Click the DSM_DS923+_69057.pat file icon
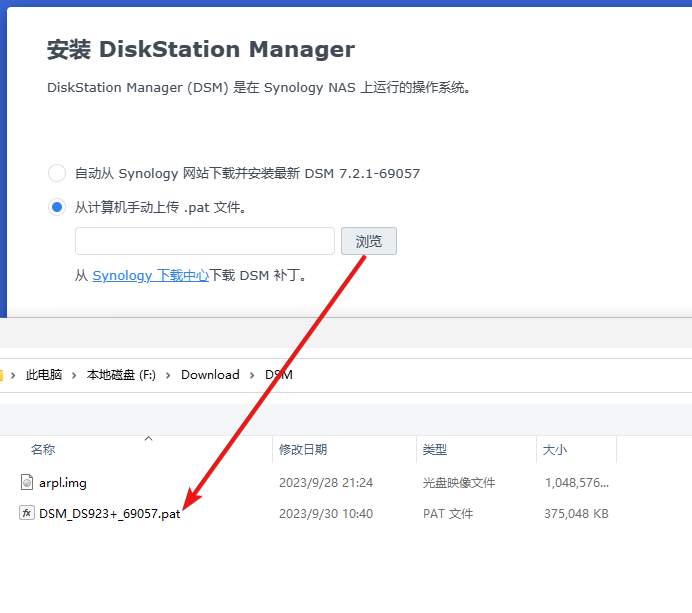 point(27,513)
